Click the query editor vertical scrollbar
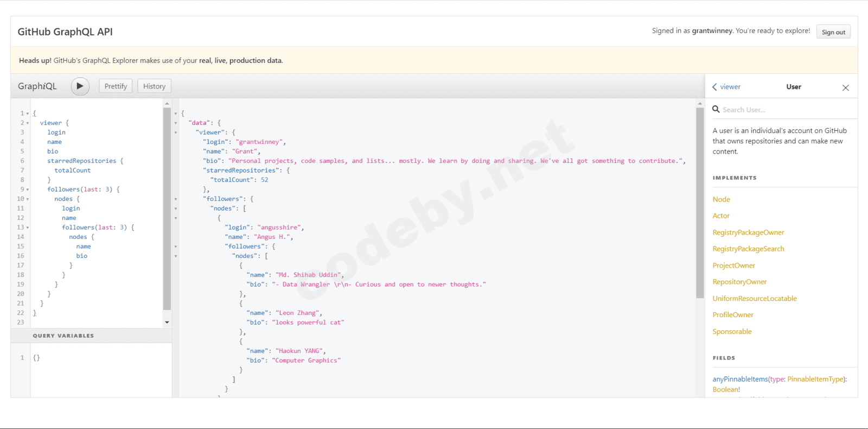 [x=167, y=209]
